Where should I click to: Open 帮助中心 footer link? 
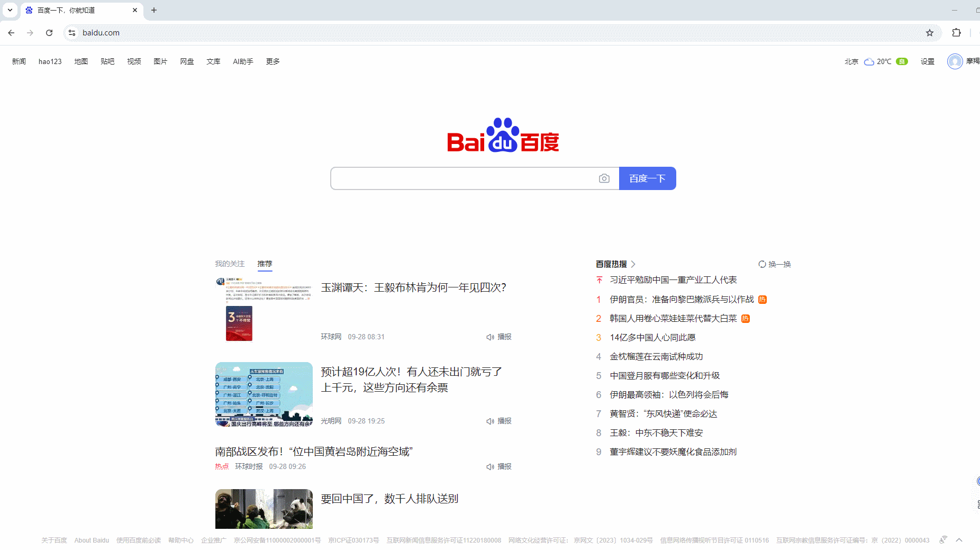click(181, 540)
